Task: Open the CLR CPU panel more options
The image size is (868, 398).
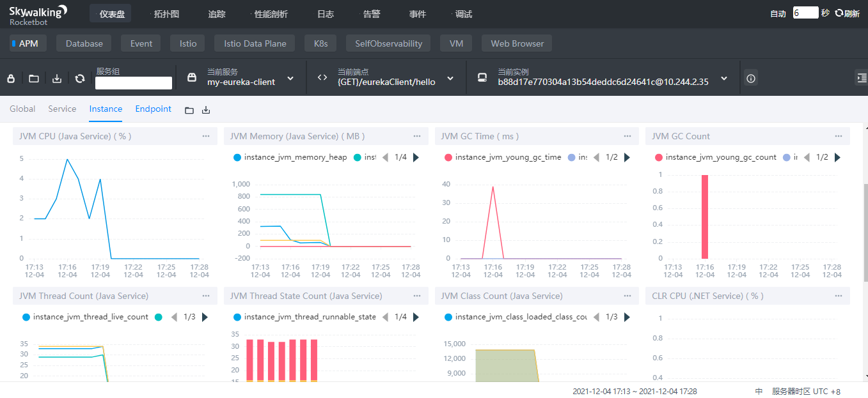Action: click(839, 296)
